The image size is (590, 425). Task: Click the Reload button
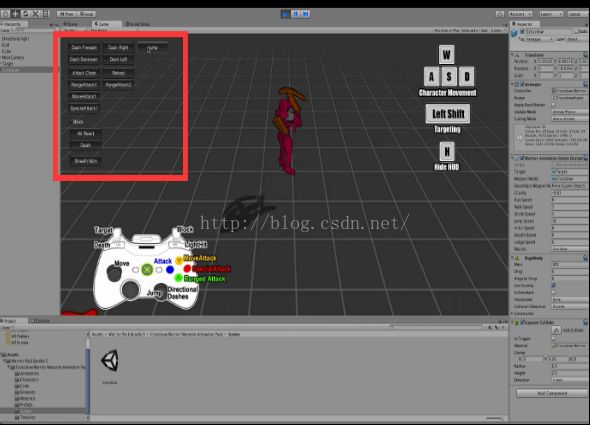118,73
